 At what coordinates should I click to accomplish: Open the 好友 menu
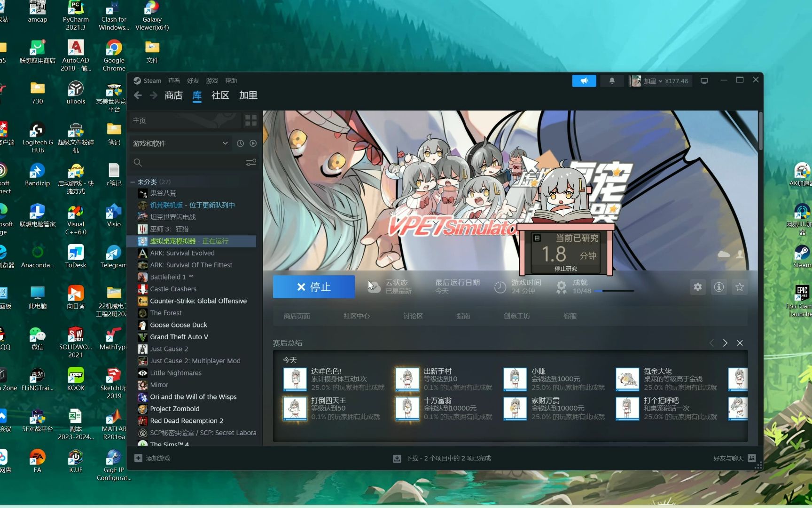pos(193,81)
